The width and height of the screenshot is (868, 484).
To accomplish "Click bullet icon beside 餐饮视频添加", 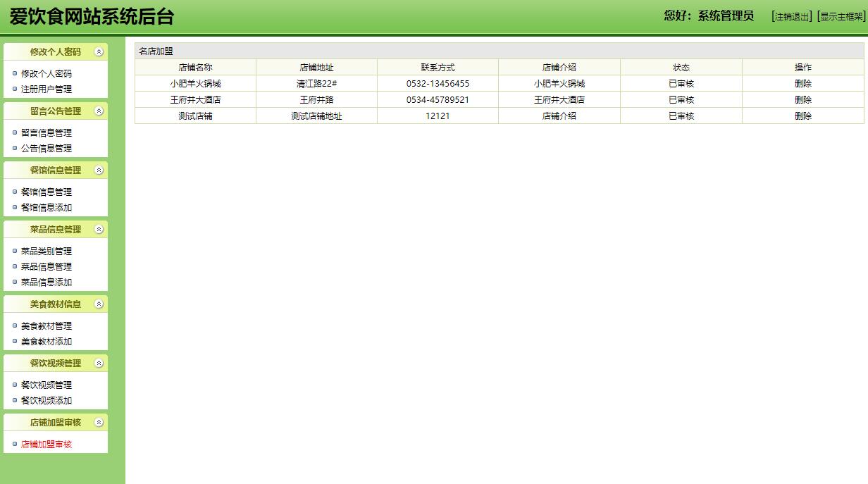I will 15,400.
